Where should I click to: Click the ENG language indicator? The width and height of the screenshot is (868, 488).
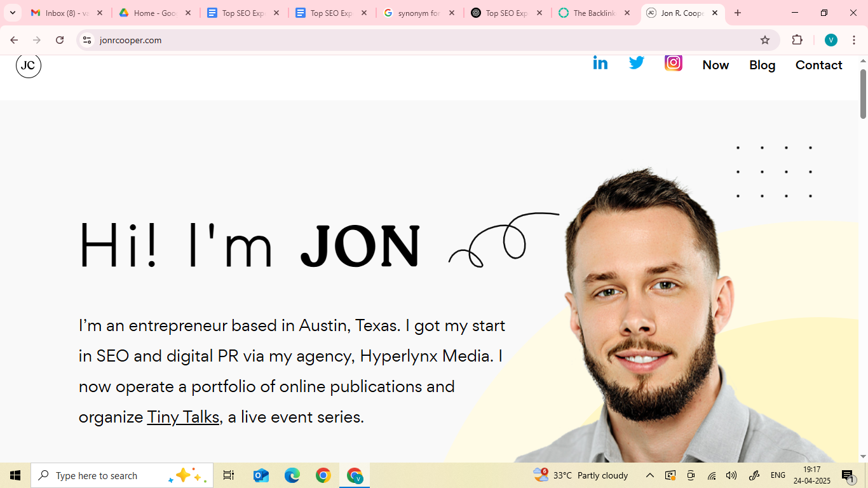778,475
